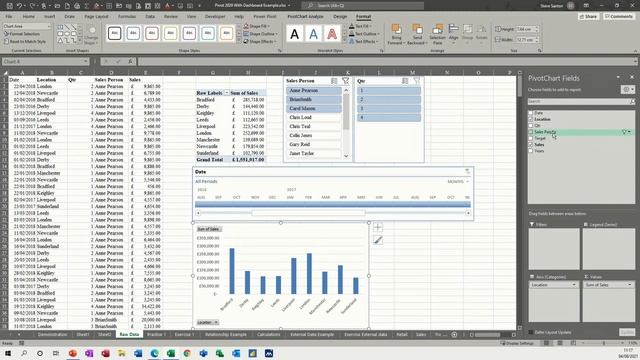The image size is (640, 360).
Task: Click the Comments button
Action: [x=619, y=16]
